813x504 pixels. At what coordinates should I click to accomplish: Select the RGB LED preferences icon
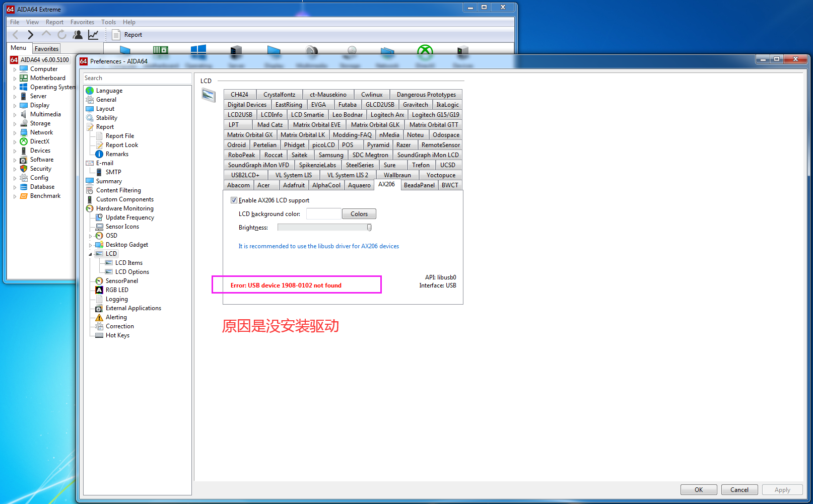coord(99,290)
